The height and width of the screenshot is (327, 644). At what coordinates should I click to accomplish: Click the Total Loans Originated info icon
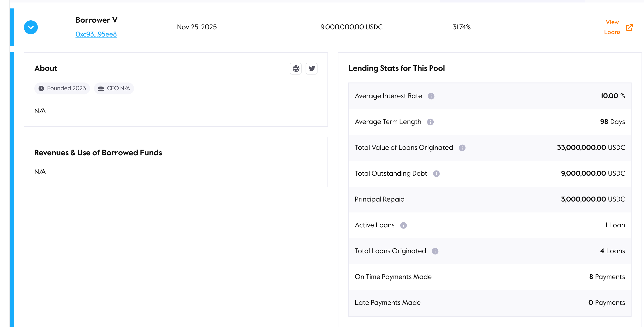435,251
